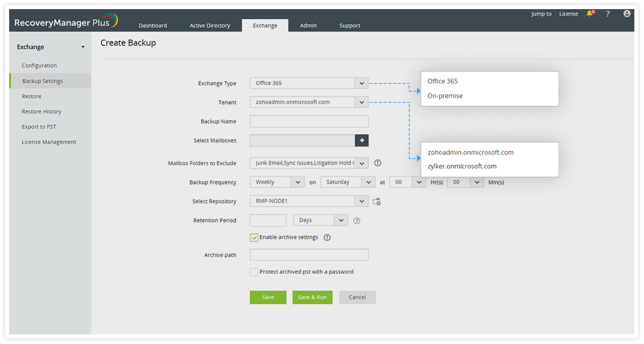Screen dimensions: 644x344
Task: Open the Backup Frequency Weekly dropdown
Action: (298, 182)
